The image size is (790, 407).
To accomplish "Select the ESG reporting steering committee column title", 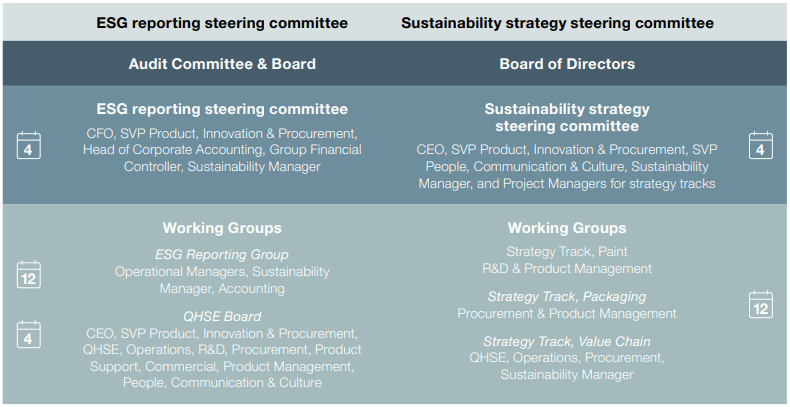I will point(222,22).
